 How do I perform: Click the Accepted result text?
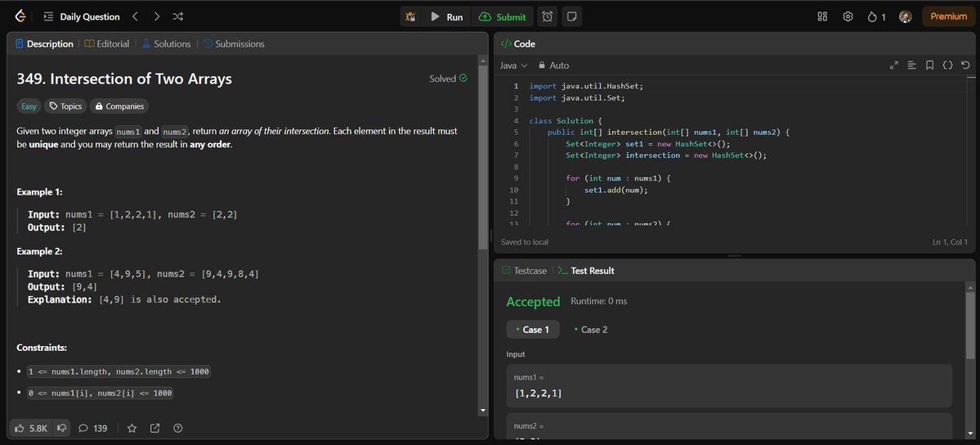point(533,302)
